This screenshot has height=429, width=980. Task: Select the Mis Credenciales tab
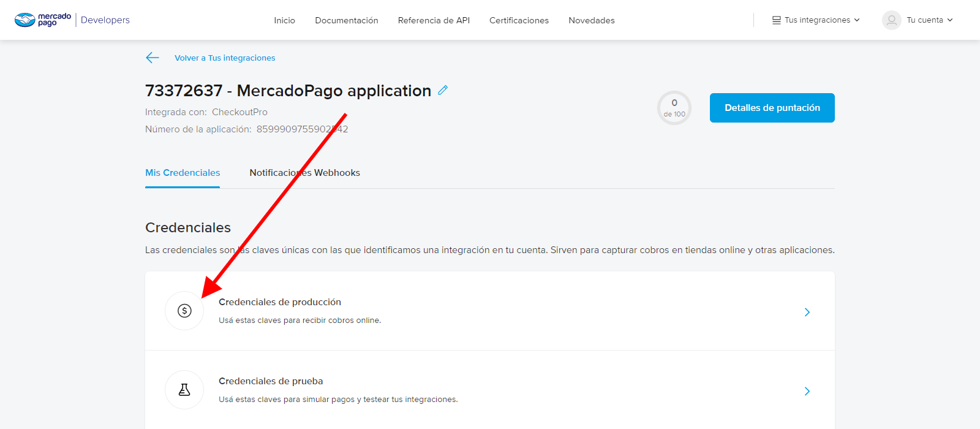click(183, 173)
